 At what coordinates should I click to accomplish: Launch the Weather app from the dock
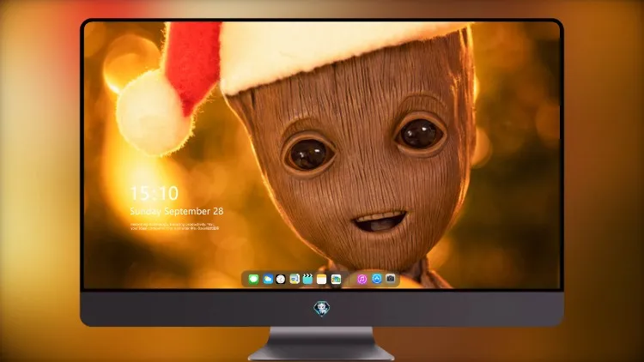267,280
